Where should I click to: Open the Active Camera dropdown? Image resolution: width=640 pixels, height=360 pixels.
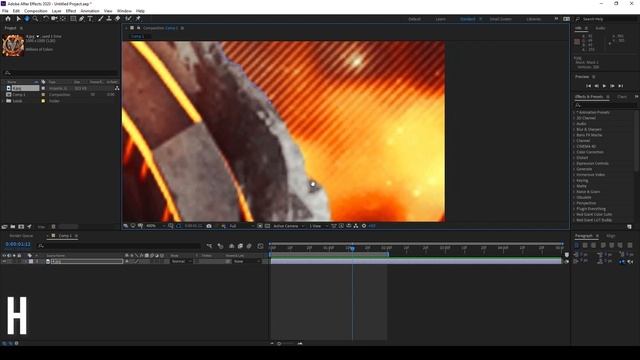click(x=289, y=226)
